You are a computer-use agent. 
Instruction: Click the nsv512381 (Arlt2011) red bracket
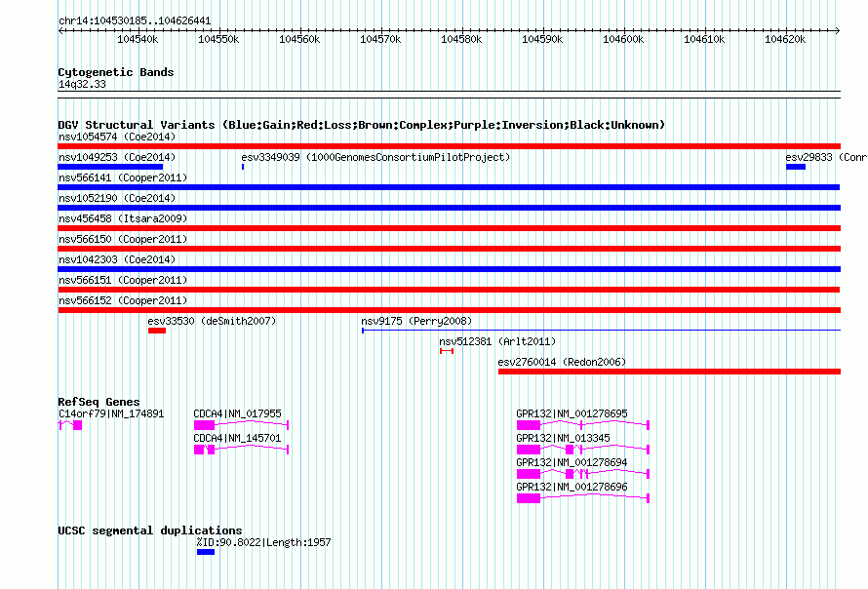(x=447, y=351)
